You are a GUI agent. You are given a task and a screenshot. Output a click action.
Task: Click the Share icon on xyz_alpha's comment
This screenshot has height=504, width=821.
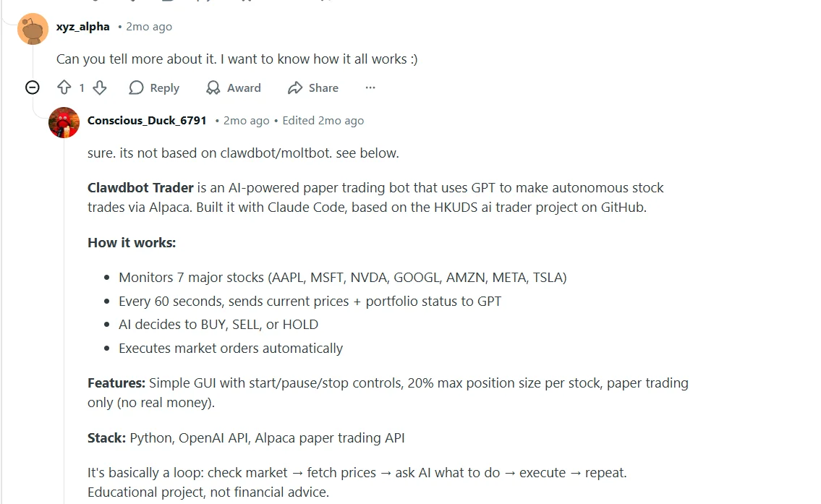tap(294, 87)
